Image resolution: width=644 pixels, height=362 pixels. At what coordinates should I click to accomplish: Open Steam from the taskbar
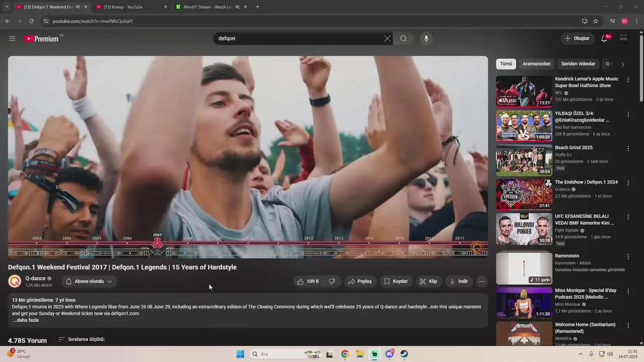404,354
